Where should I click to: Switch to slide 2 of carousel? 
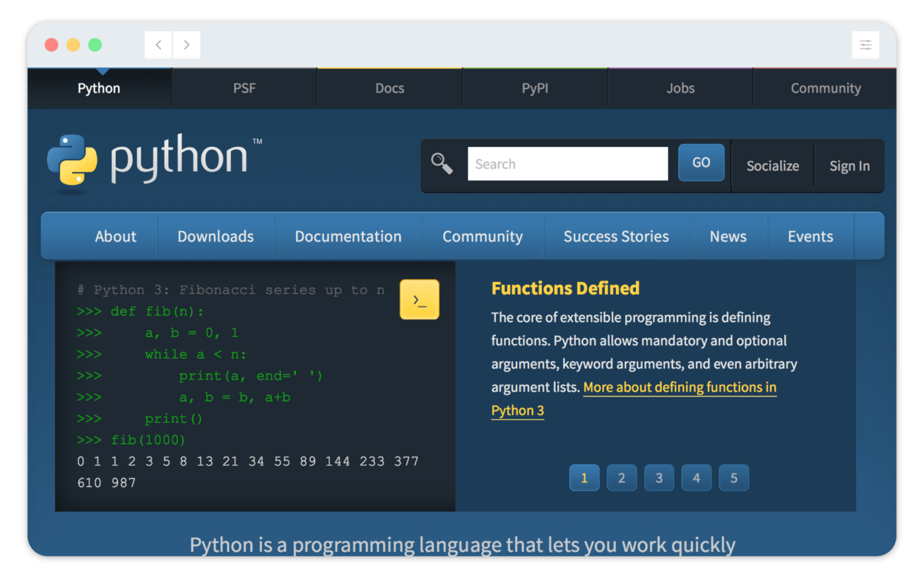click(621, 478)
